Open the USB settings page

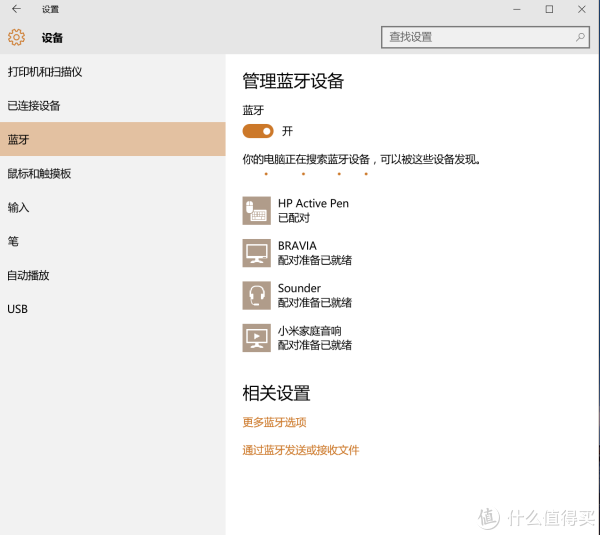[x=113, y=309]
